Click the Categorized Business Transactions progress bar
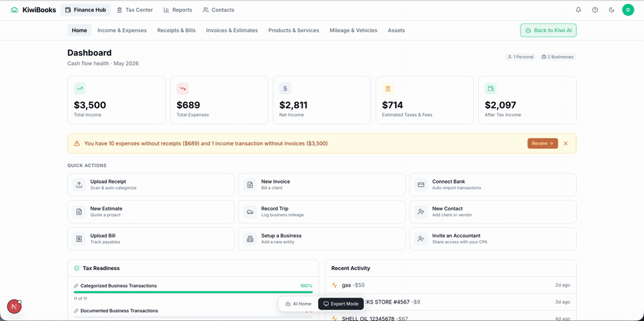The height and width of the screenshot is (321, 644). coord(193,292)
